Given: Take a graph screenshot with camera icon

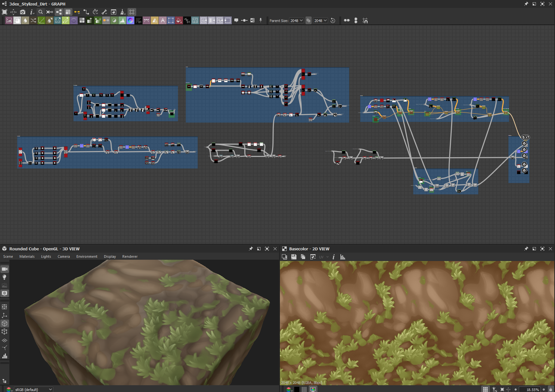Looking at the screenshot, I should point(23,12).
